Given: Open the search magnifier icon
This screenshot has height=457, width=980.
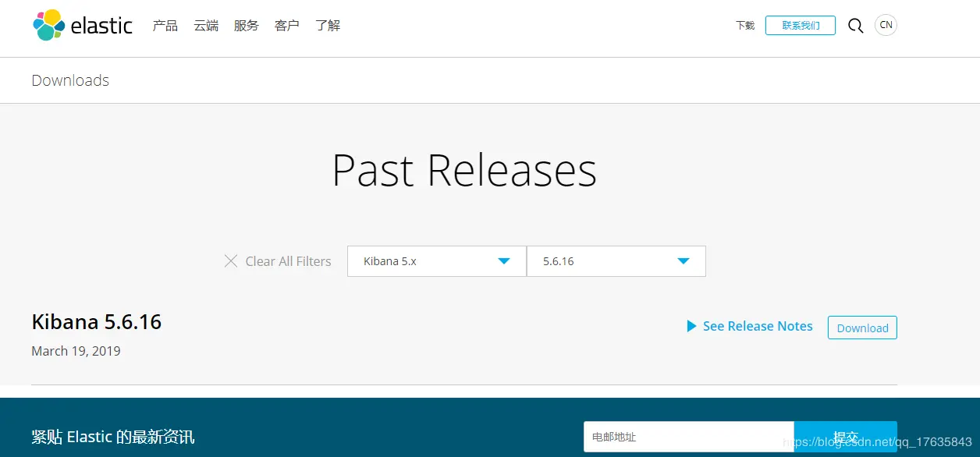Looking at the screenshot, I should coord(855,26).
